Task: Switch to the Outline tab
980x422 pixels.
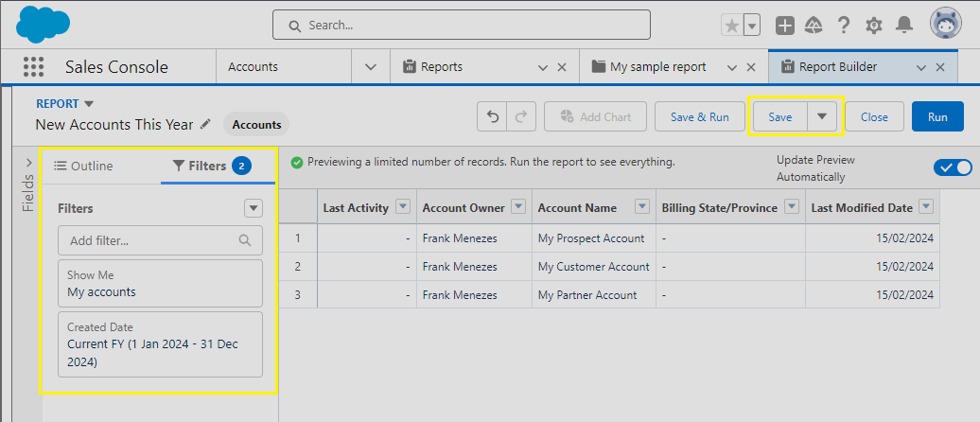Action: pos(83,166)
